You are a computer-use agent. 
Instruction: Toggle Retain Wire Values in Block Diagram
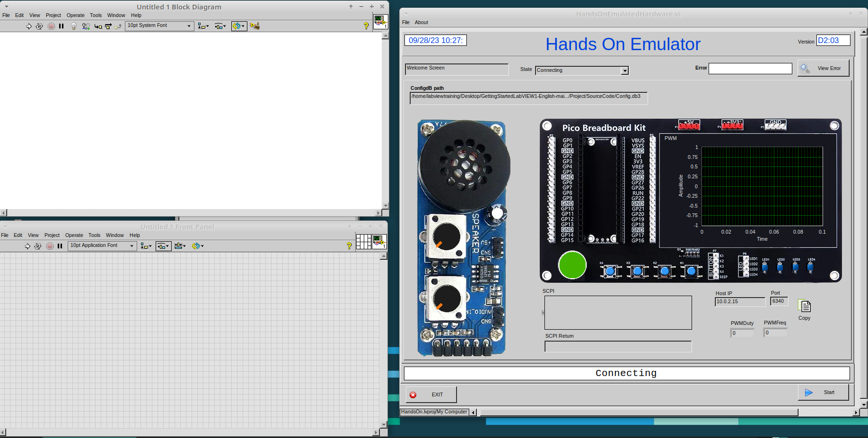[x=86, y=26]
